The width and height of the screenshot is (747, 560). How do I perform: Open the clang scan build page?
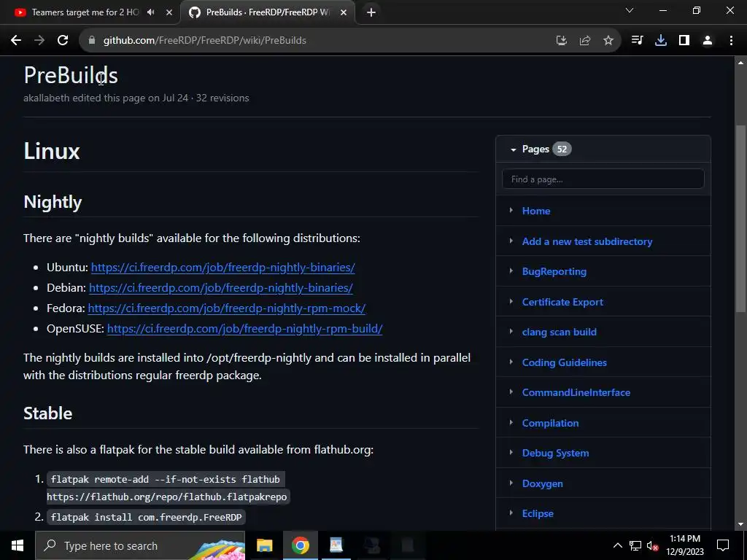(560, 332)
